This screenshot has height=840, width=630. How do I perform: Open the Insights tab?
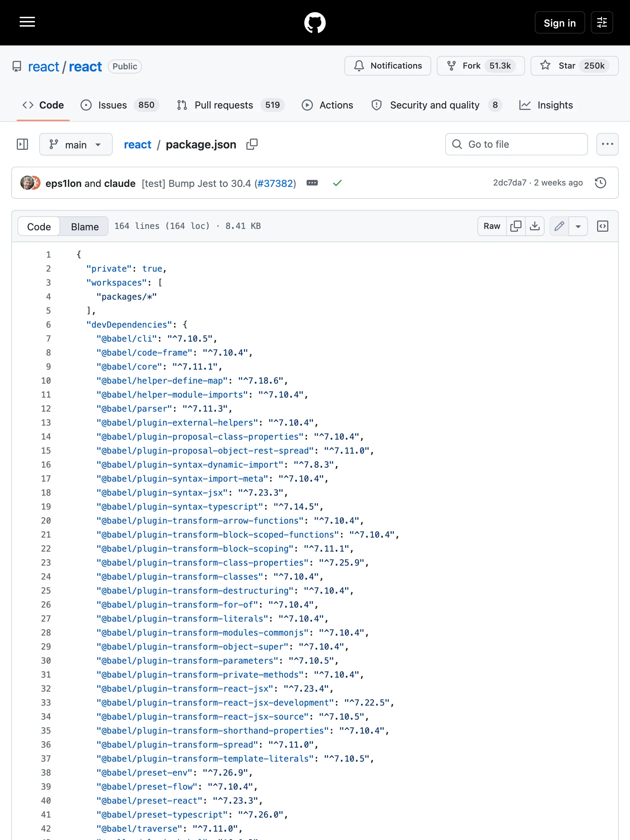(546, 105)
